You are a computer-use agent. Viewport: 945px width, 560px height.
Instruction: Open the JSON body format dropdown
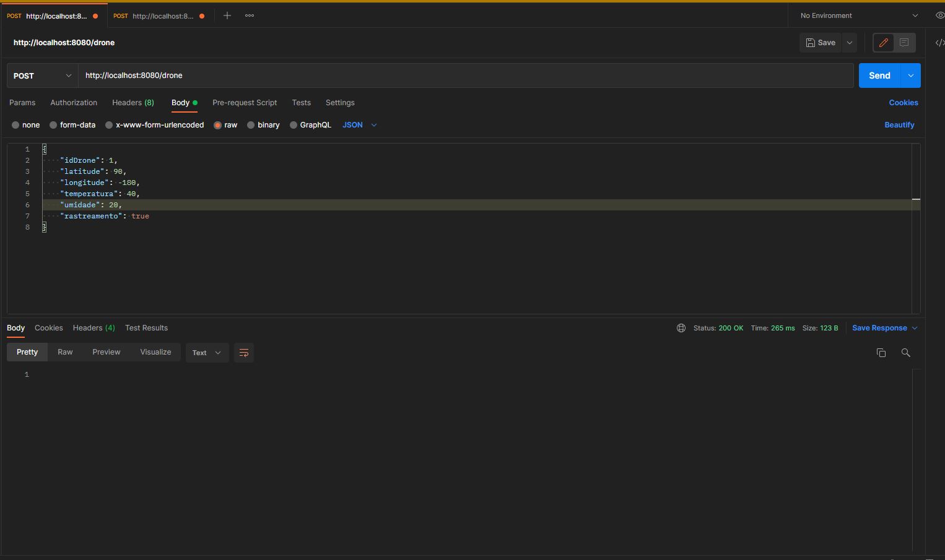coord(360,125)
